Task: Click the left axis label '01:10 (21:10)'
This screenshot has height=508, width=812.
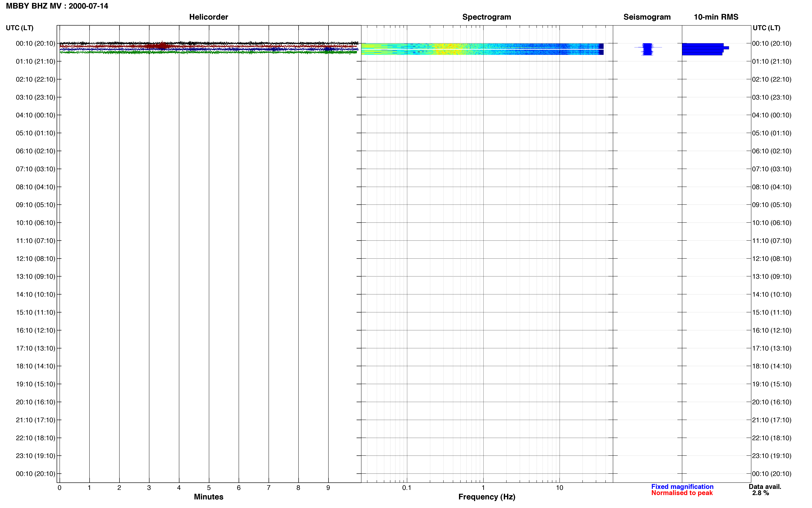Action: pyautogui.click(x=36, y=61)
